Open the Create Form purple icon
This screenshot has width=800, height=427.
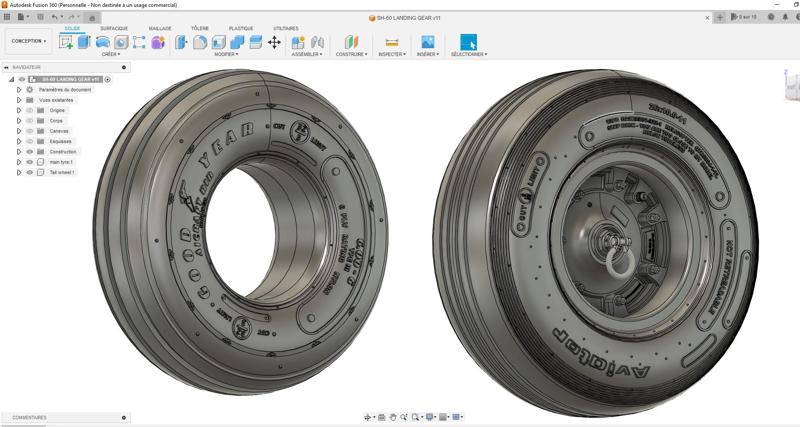point(158,42)
